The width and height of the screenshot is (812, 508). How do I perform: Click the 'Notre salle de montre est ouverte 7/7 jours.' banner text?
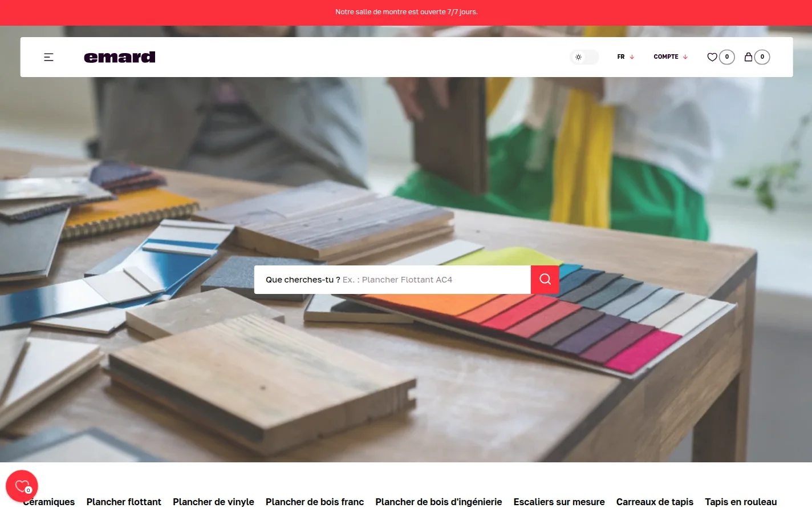coord(407,12)
